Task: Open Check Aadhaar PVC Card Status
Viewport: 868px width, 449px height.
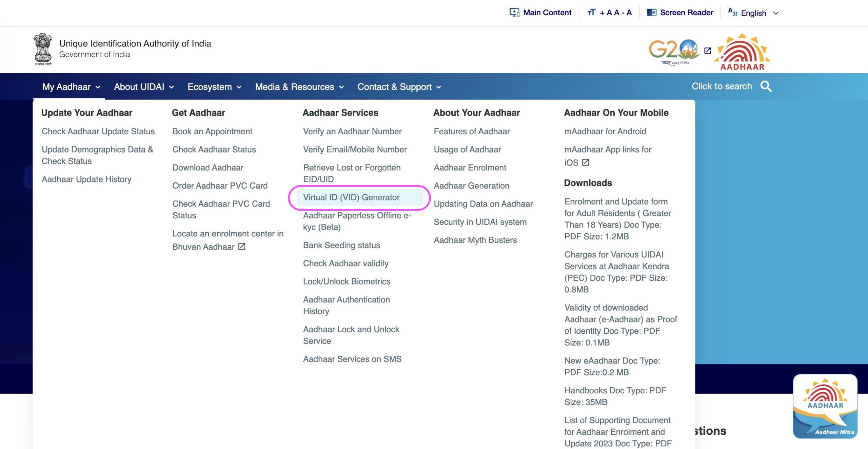Action: pyautogui.click(x=221, y=210)
